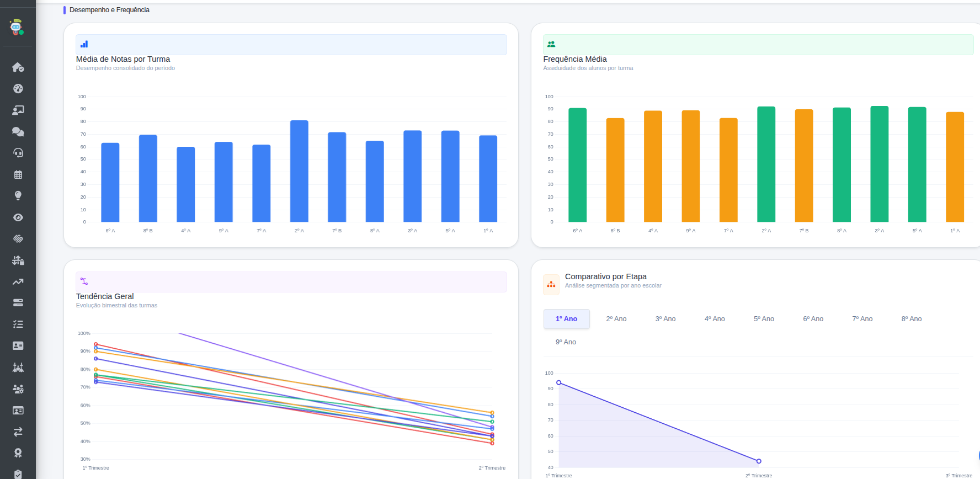Viewport: 980px width, 479px height.
Task: Click the lightbulb ideas icon
Action: (18, 196)
